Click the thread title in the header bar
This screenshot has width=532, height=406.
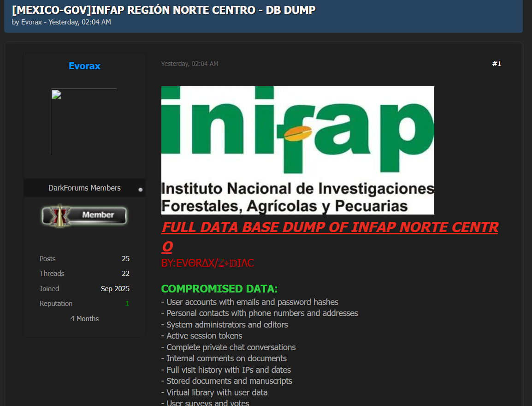164,10
